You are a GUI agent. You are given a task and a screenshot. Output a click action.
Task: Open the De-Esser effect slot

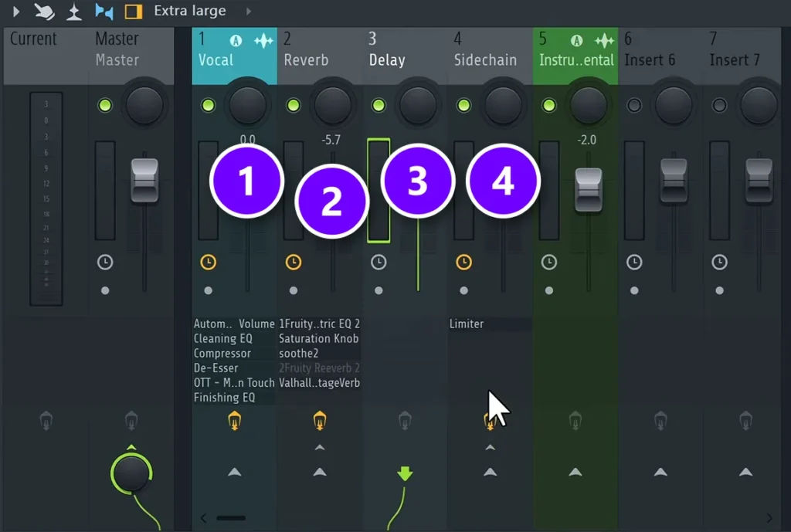pos(234,368)
